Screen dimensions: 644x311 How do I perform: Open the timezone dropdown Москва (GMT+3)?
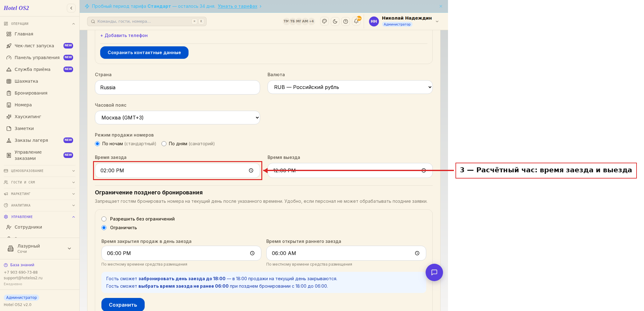click(177, 118)
